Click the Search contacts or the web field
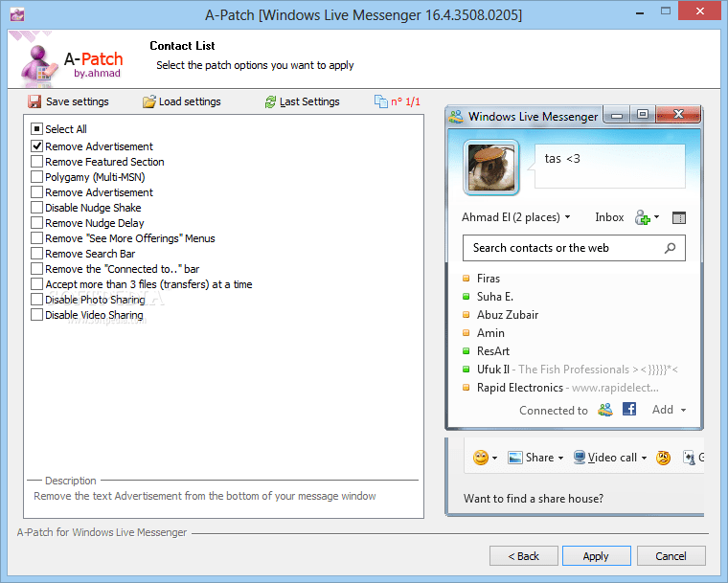Viewport: 728px width, 583px height. point(574,248)
